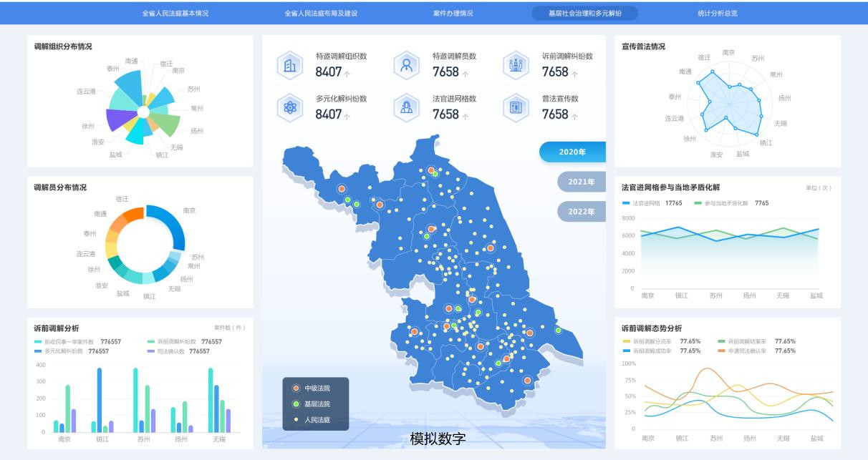This screenshot has width=868, height=460.
Task: Switch to the 案件办理情况 tab
Action: (453, 13)
